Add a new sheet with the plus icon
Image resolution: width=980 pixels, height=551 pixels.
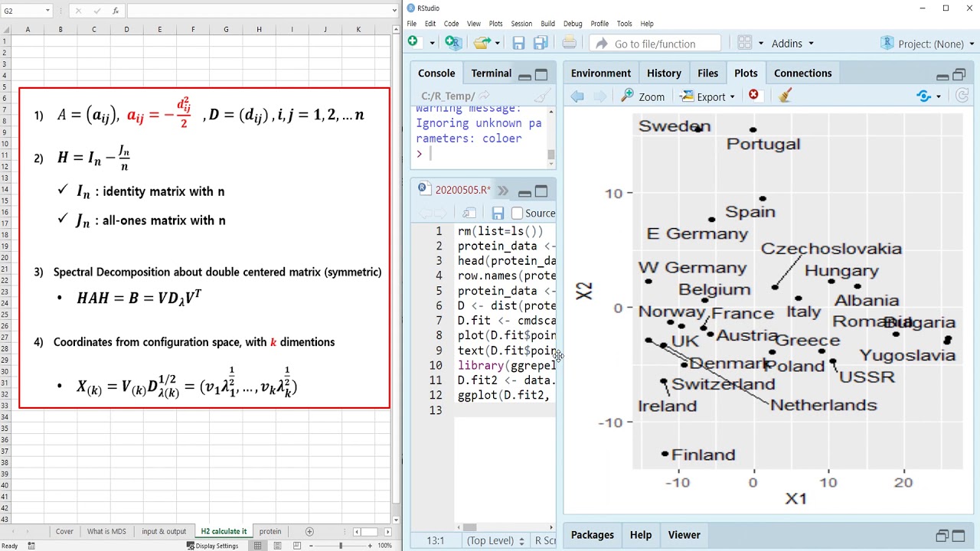point(309,531)
